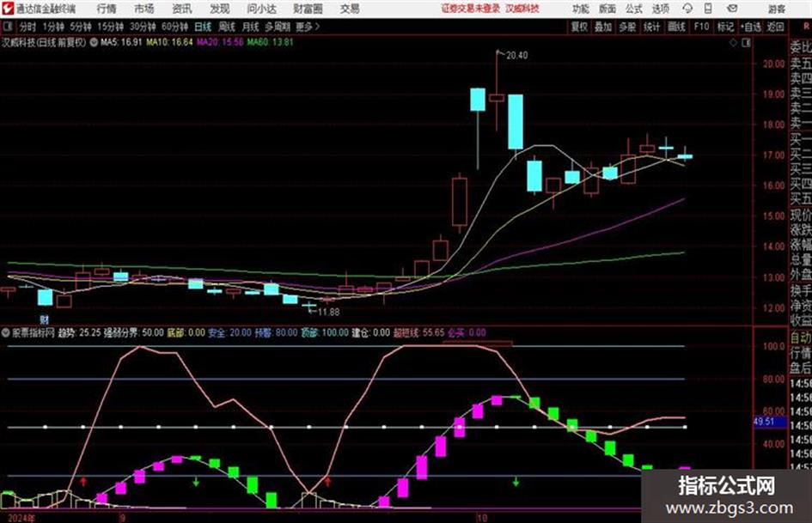812x523 pixels.
Task: Click the 10 month marker on time axis
Action: click(x=481, y=518)
